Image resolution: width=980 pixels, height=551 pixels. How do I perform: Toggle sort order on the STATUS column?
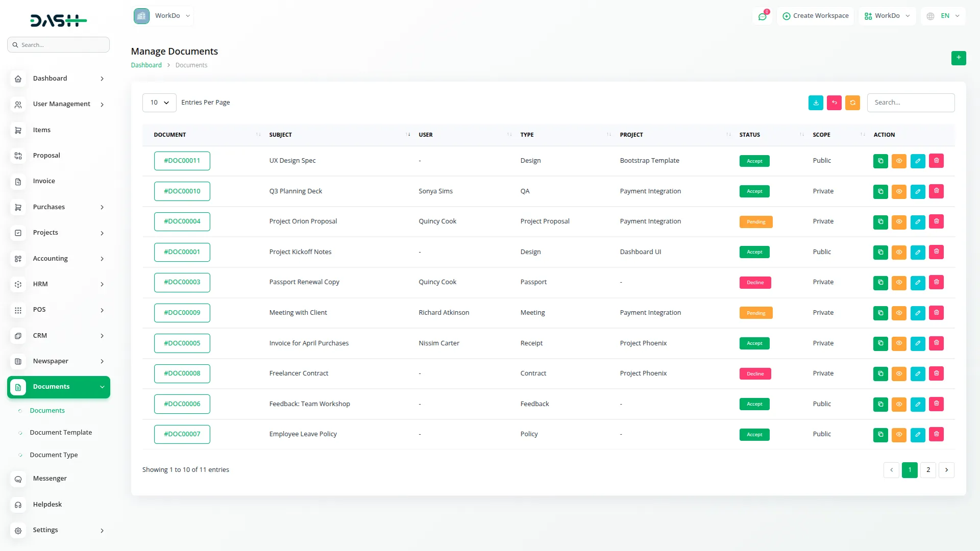coord(800,134)
